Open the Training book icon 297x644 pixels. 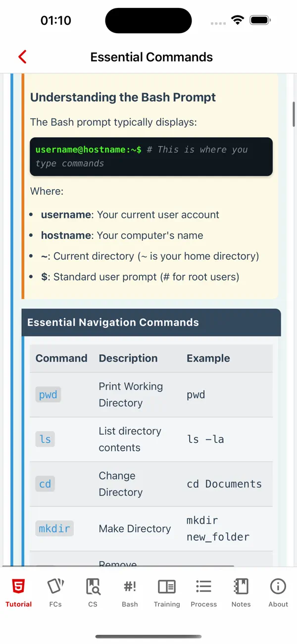coord(167,587)
